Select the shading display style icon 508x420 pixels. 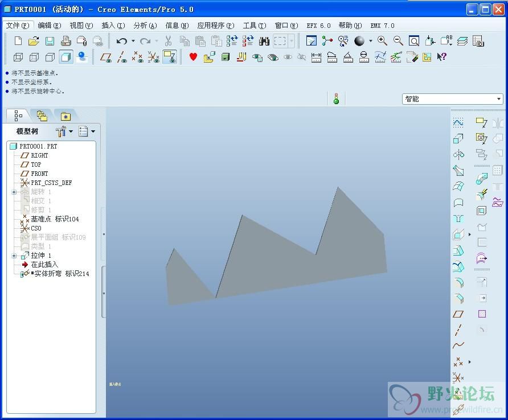[65, 57]
